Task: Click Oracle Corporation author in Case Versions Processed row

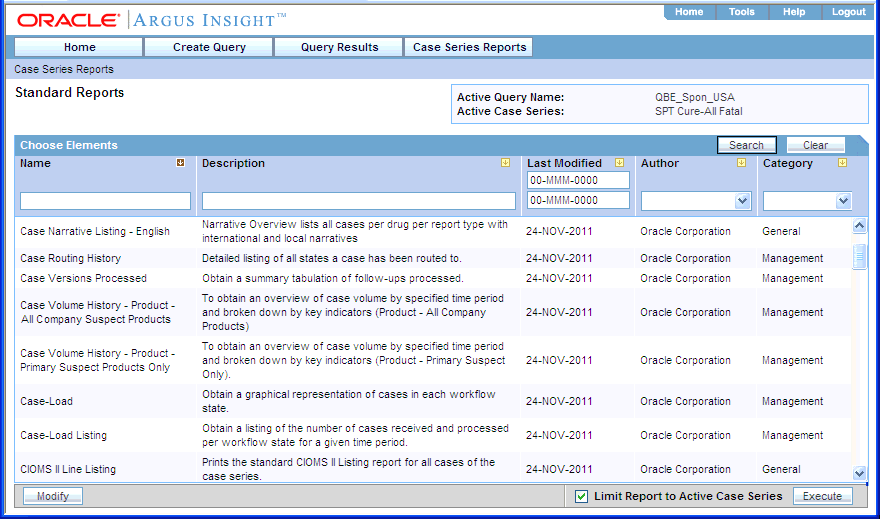Action: click(x=685, y=278)
